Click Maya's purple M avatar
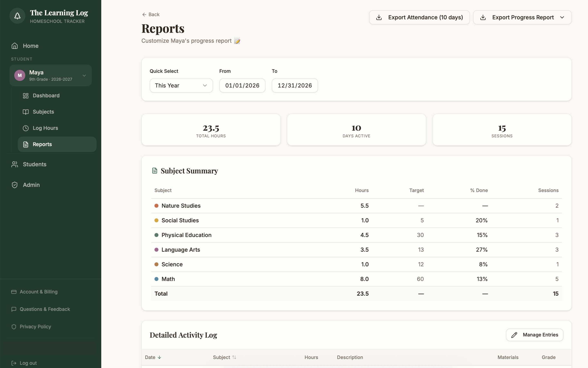 coord(20,75)
